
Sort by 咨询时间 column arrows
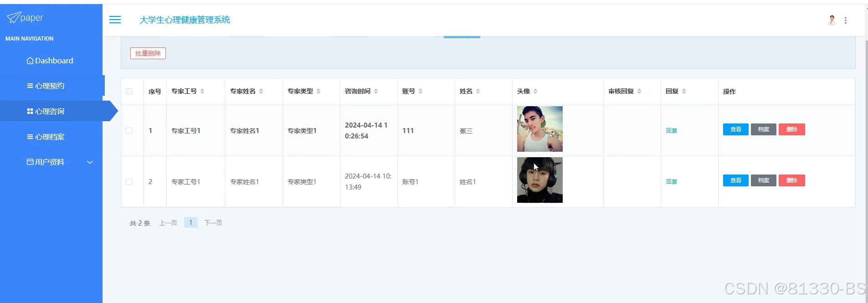[x=376, y=91]
